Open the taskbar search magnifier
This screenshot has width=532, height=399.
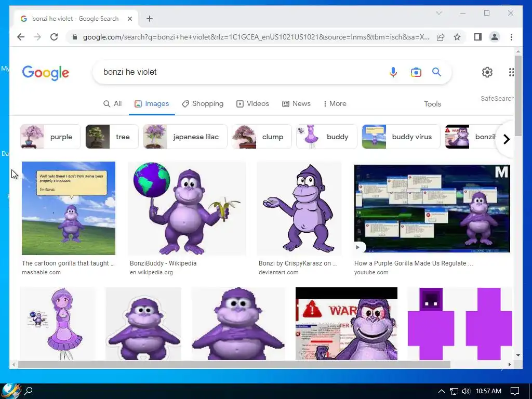click(x=29, y=391)
